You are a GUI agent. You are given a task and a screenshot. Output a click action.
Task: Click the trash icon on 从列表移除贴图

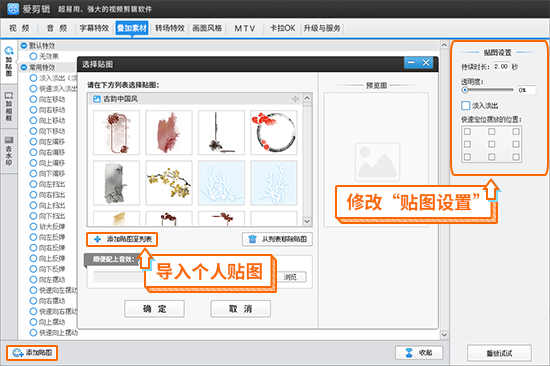[x=252, y=239]
